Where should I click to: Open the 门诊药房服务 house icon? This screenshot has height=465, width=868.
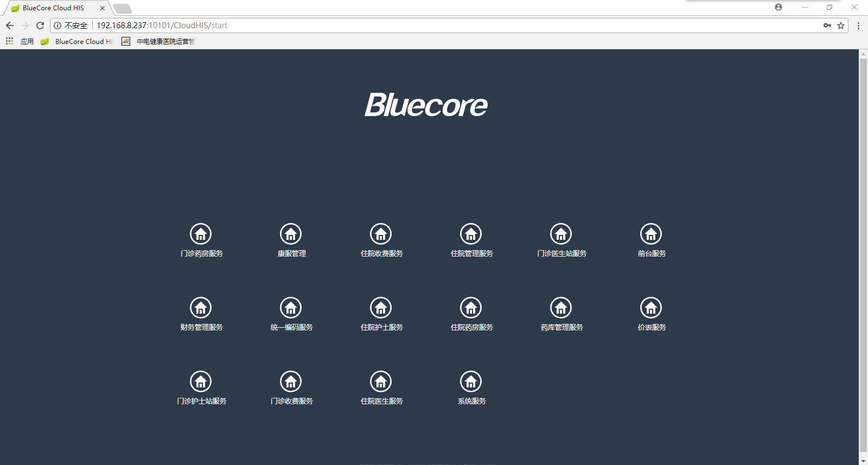[x=201, y=234]
